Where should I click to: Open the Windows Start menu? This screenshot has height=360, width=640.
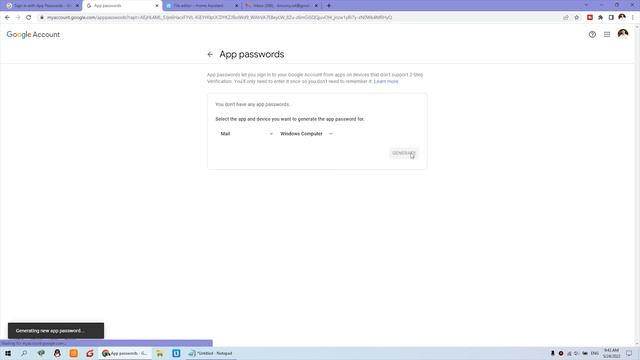point(8,353)
